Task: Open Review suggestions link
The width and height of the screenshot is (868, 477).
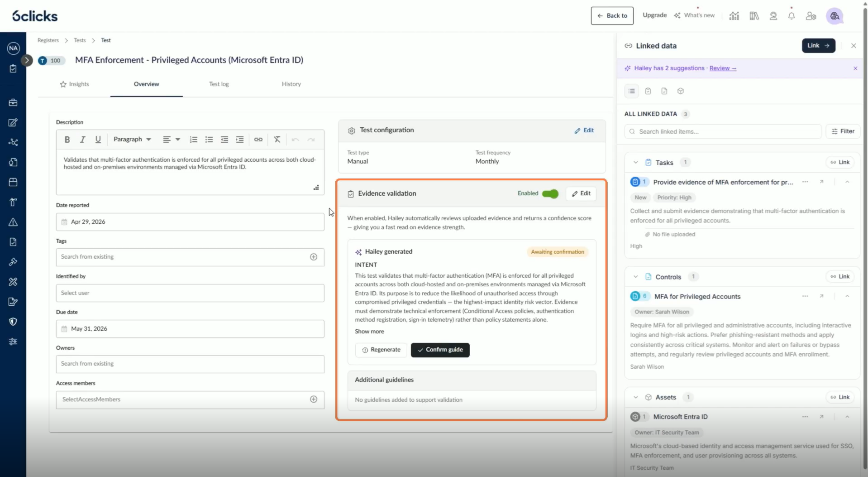Action: 723,68
